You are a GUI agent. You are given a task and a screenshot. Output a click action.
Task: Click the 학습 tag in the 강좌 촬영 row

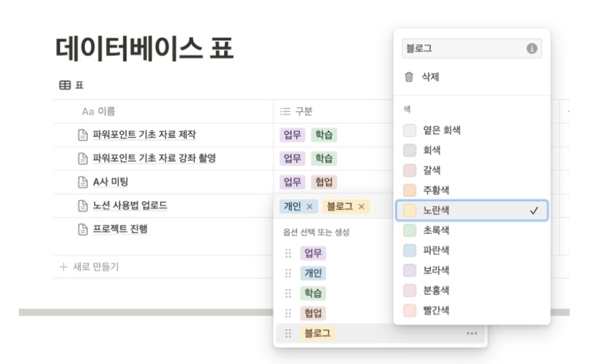point(324,158)
